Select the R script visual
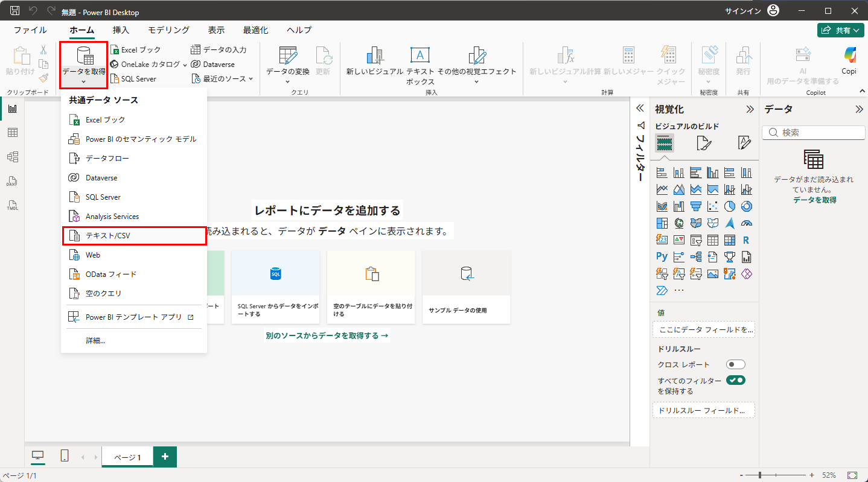The image size is (868, 482). pos(746,240)
